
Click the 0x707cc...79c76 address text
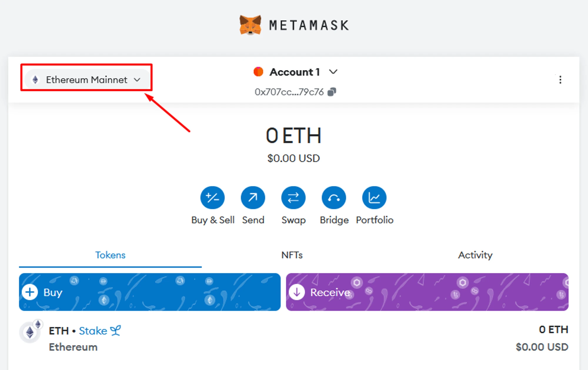289,92
